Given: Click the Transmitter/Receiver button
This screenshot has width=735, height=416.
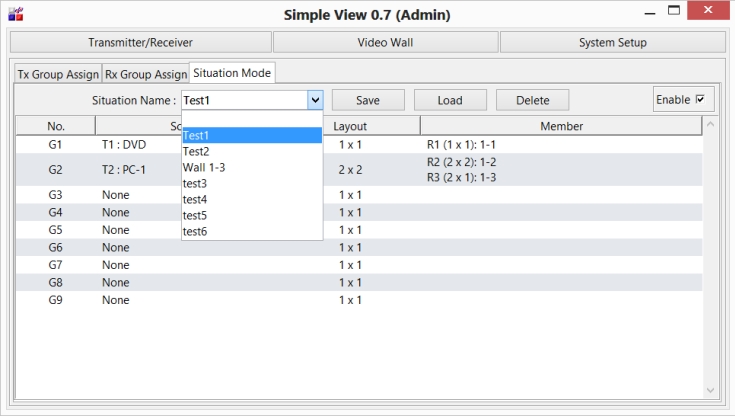Looking at the screenshot, I should [x=140, y=42].
